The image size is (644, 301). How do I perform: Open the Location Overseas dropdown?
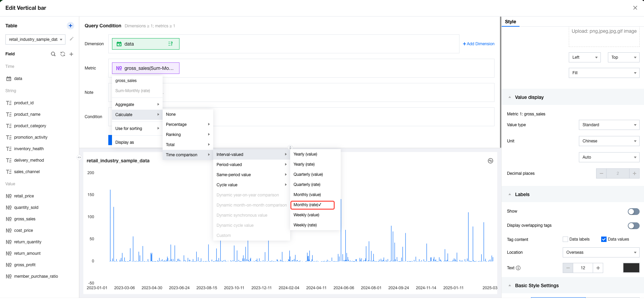pos(601,252)
